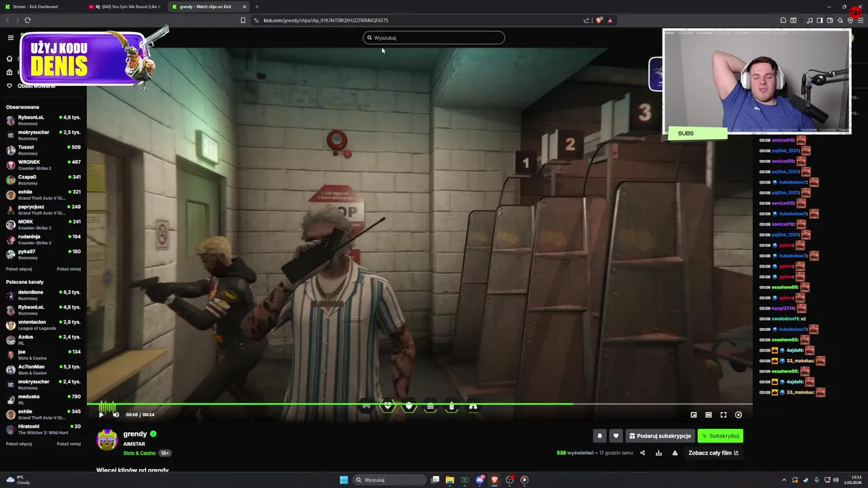
Task: Mute the clip volume
Action: [115, 415]
